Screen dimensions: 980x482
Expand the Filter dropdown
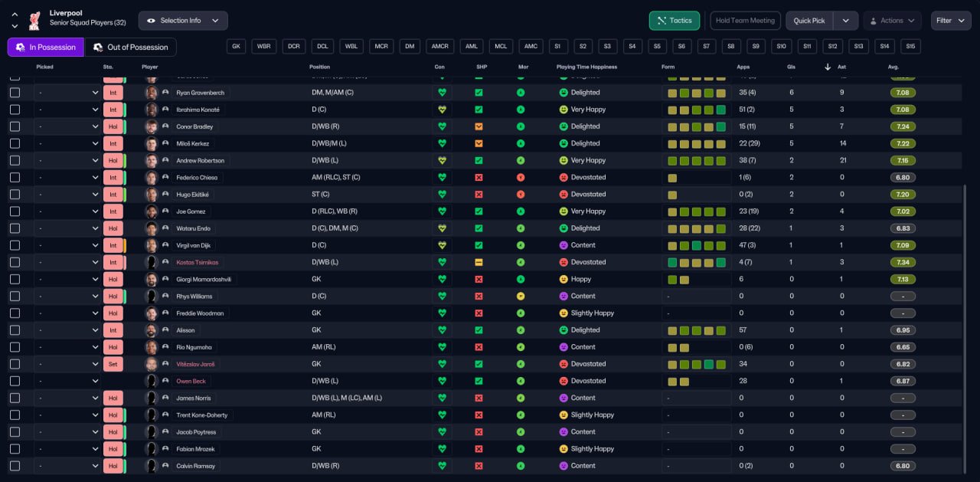point(951,21)
